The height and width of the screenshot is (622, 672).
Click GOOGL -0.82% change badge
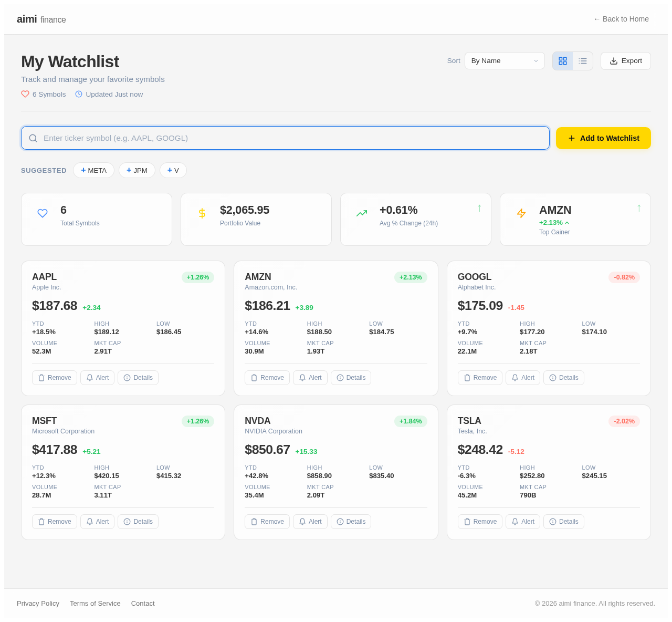coord(624,277)
